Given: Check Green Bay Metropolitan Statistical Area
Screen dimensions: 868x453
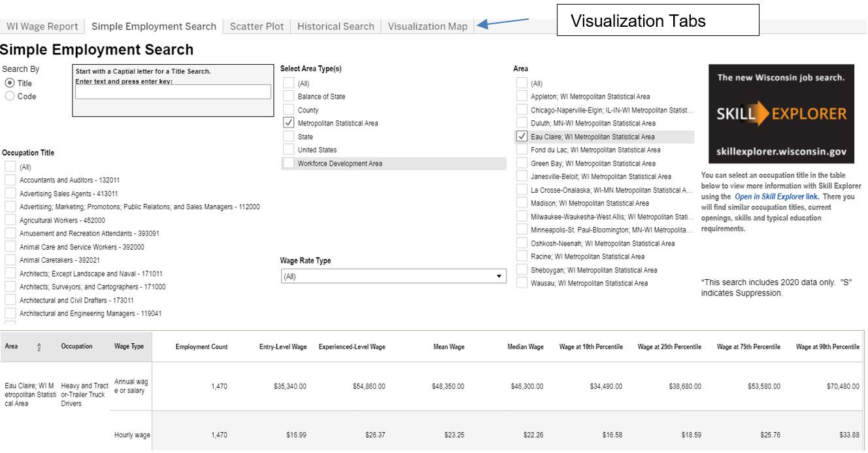Looking at the screenshot, I should (522, 163).
